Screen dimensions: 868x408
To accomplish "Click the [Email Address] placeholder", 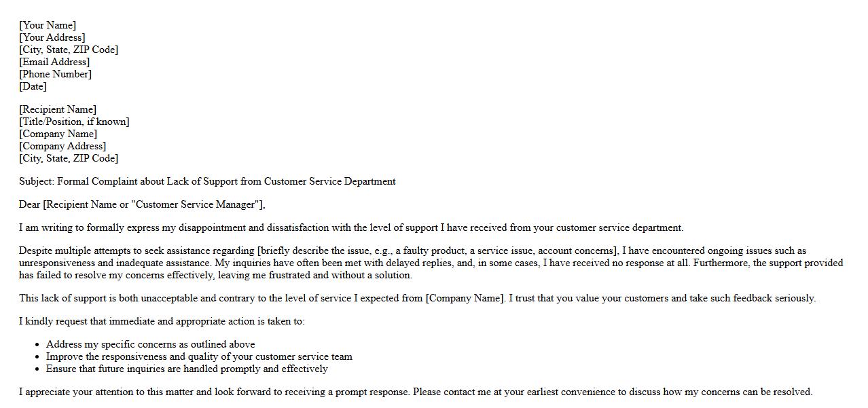I will point(54,62).
